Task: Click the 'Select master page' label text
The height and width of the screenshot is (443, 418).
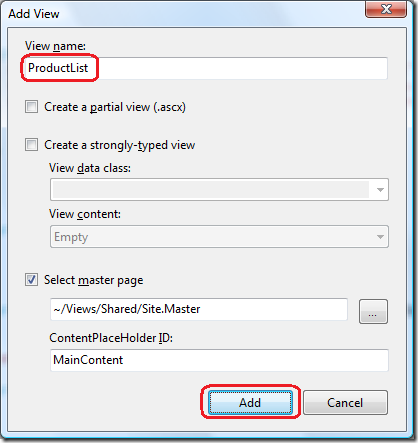Action: pyautogui.click(x=94, y=280)
